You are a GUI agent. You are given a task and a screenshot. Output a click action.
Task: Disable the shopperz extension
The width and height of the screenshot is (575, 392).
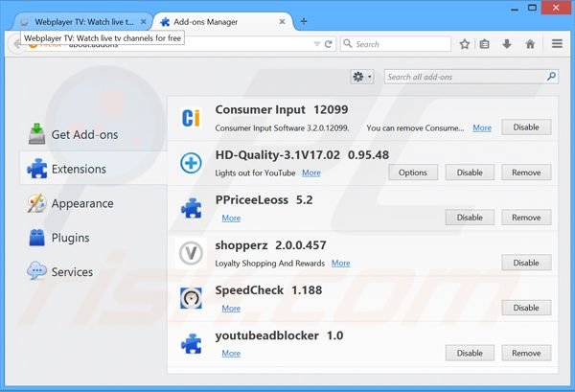(526, 263)
